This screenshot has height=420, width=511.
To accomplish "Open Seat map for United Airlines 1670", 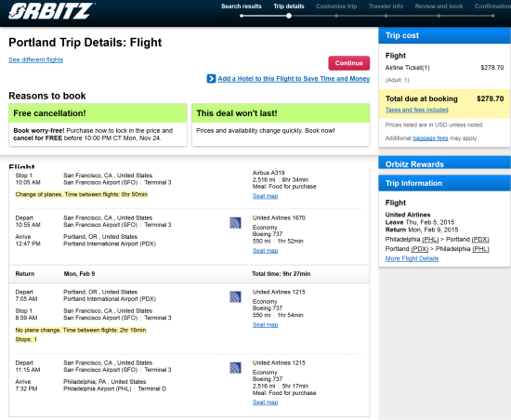I will point(266,251).
